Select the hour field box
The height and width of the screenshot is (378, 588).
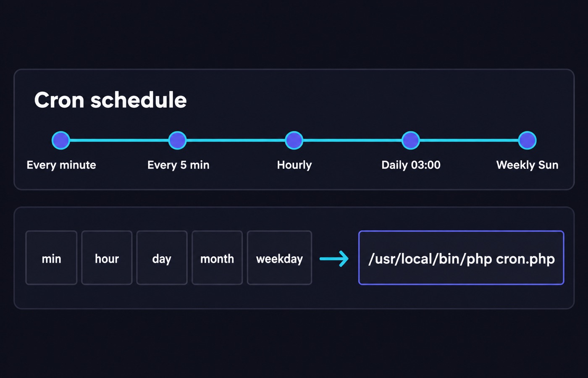(107, 258)
